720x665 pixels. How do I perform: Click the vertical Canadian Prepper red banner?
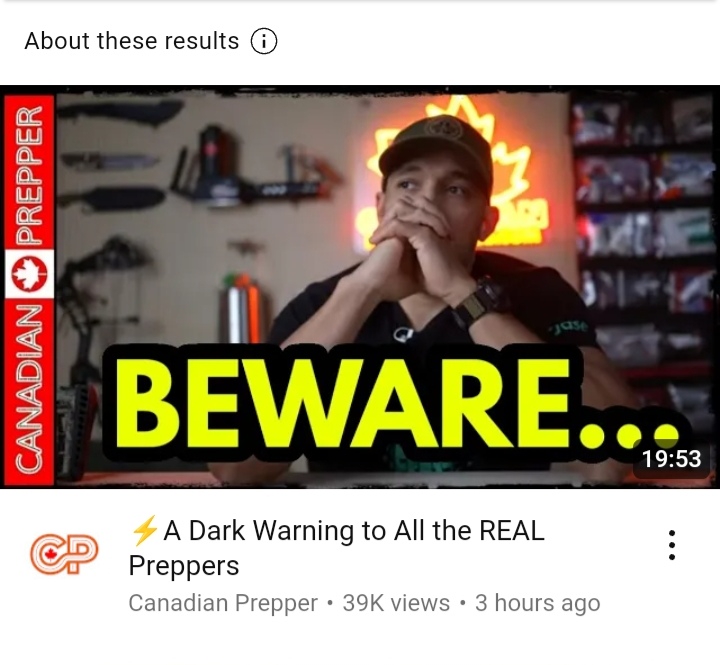click(x=29, y=289)
